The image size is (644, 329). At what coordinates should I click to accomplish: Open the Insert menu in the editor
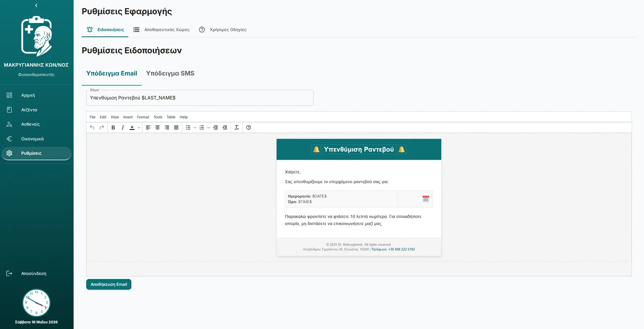(128, 117)
